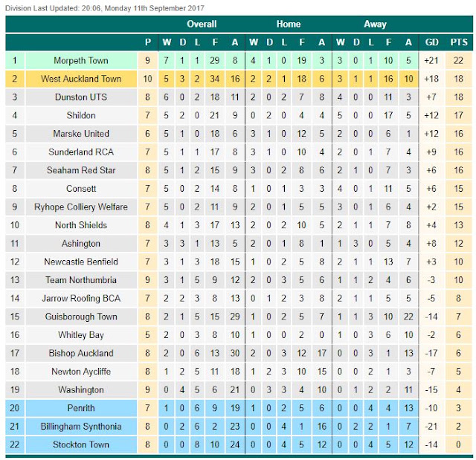Viewport: 476px width, 460px height.
Task: Open the Billingham Synthonia team entry
Action: point(81,427)
